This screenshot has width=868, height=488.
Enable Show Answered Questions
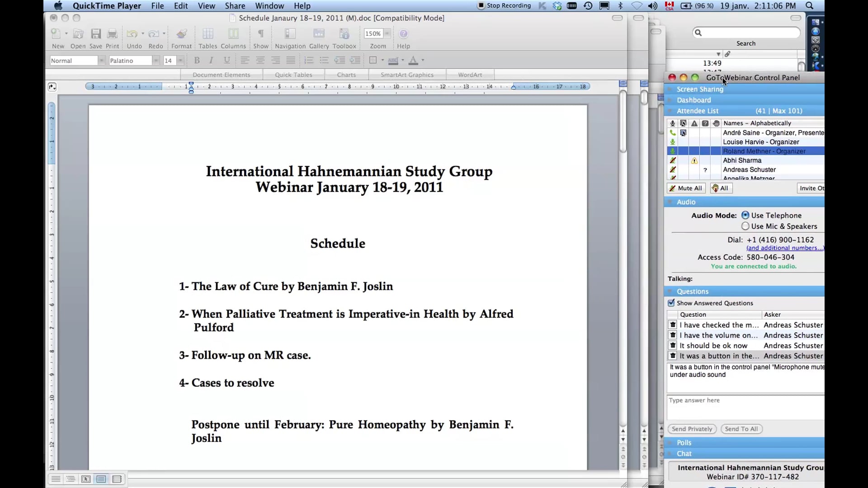coord(671,303)
